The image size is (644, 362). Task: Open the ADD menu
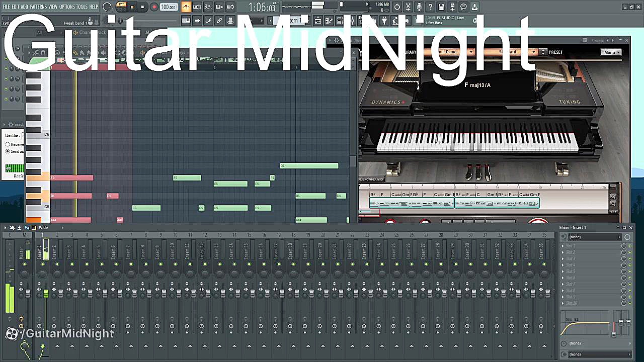point(25,7)
